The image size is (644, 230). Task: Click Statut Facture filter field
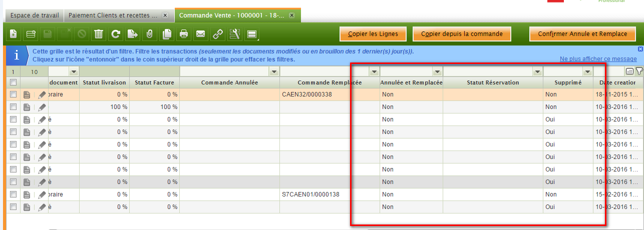click(154, 72)
